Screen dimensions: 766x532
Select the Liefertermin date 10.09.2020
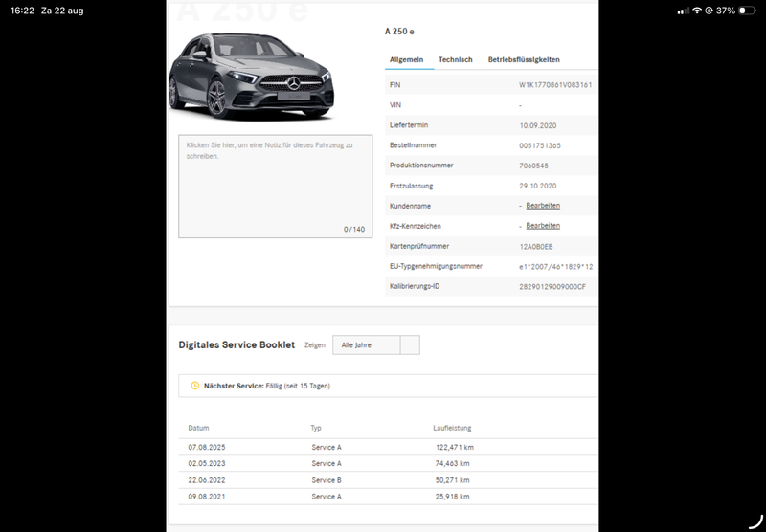pyautogui.click(x=538, y=125)
